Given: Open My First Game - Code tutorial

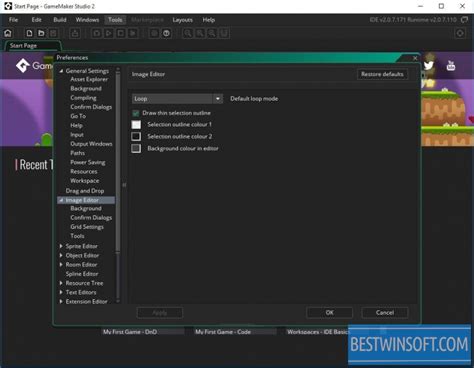Looking at the screenshot, I should [235, 331].
